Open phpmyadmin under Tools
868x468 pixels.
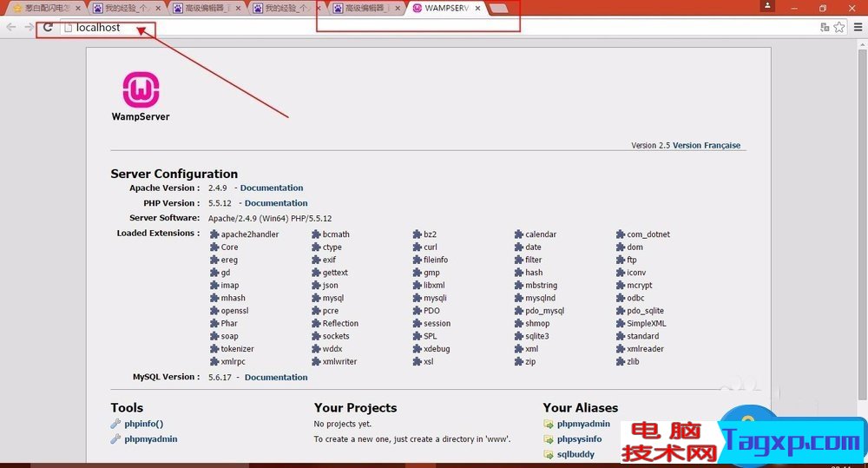tap(150, 438)
